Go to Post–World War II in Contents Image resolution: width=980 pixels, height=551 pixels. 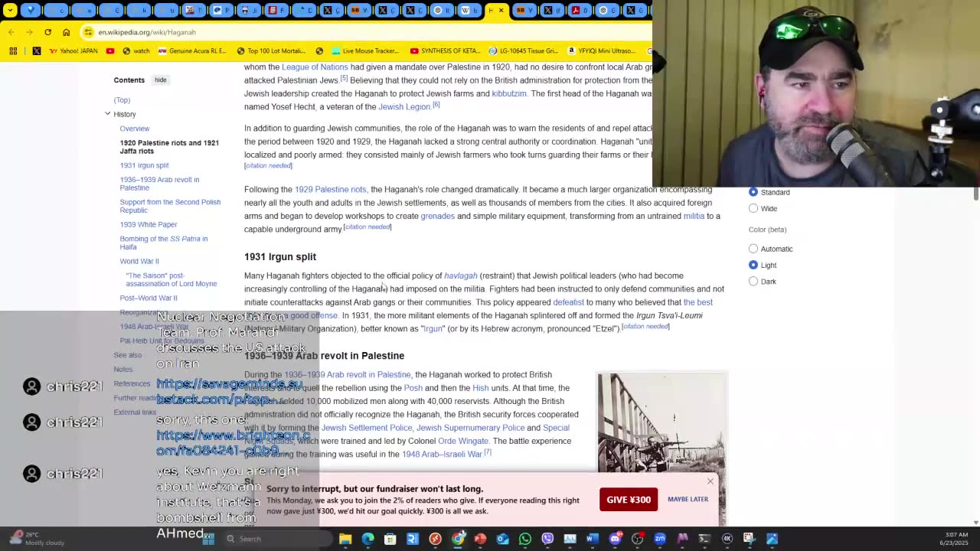coord(149,298)
